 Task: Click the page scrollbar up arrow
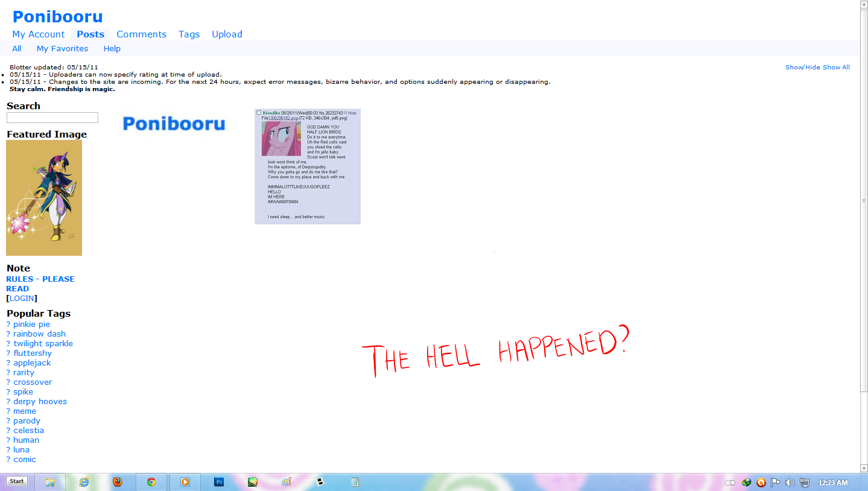[863, 5]
